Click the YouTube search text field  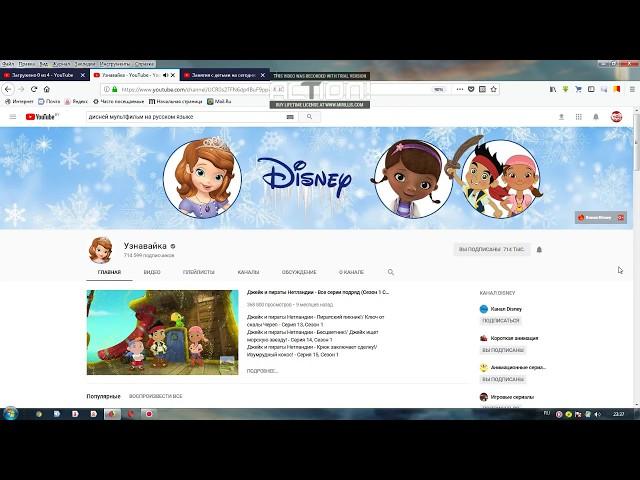tap(186, 117)
